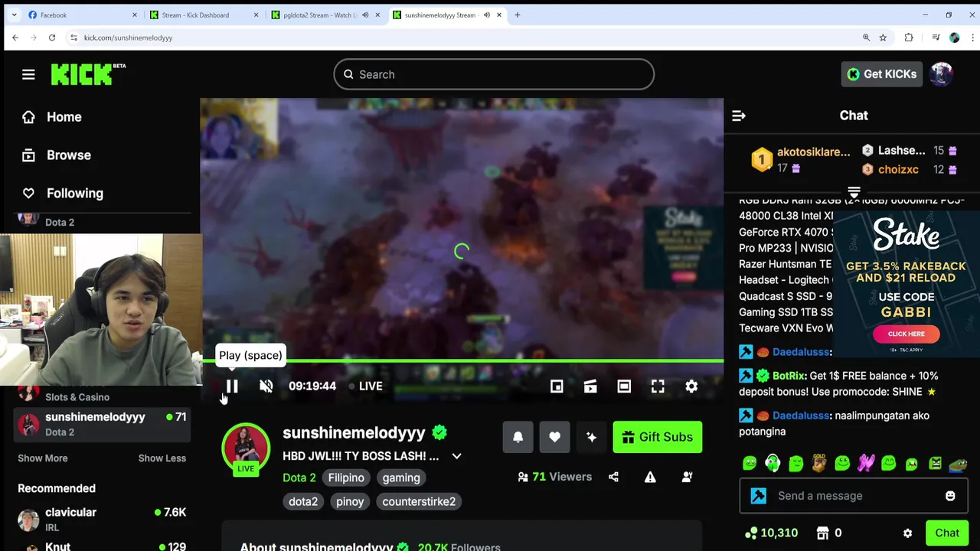Click the 10,310 channel points balance
Viewport: 980px width, 551px height.
pos(771,533)
